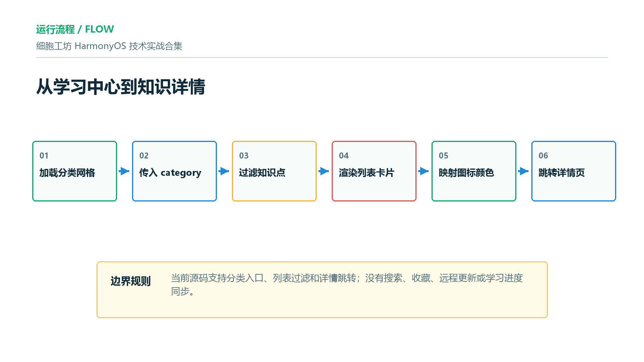Click the title '从学习中心到知识详情'
The image size is (644, 362).
[121, 87]
